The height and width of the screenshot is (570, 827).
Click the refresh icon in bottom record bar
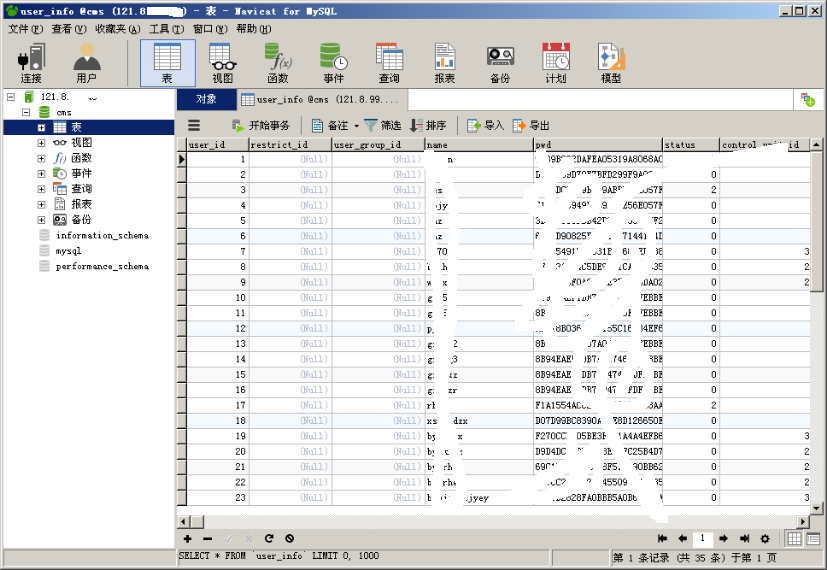pos(269,539)
